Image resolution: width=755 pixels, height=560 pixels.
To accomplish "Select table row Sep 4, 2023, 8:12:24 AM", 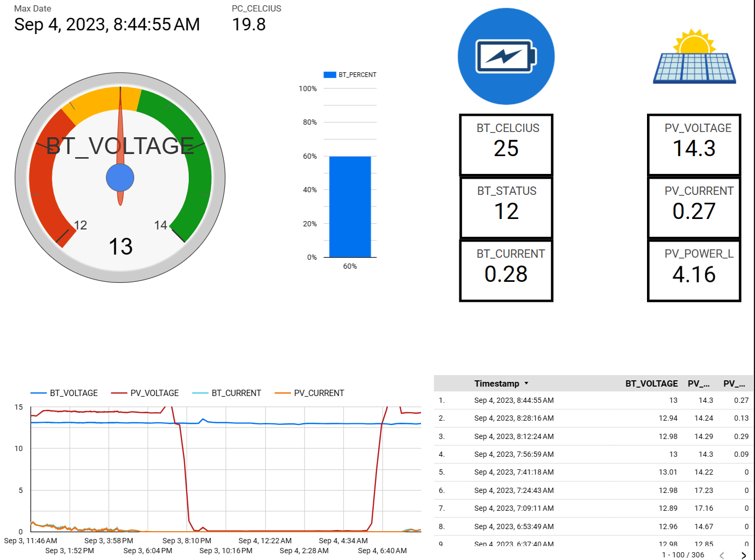I will (x=594, y=436).
